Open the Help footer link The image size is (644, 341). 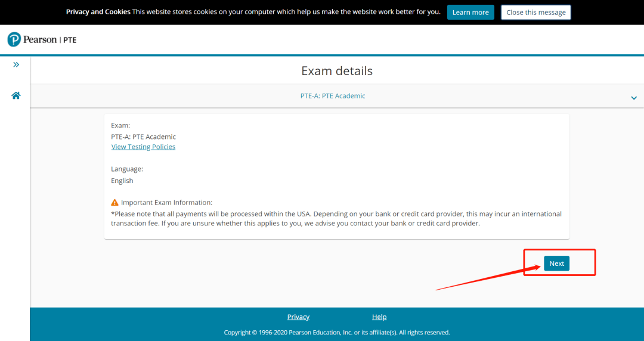[x=379, y=317]
